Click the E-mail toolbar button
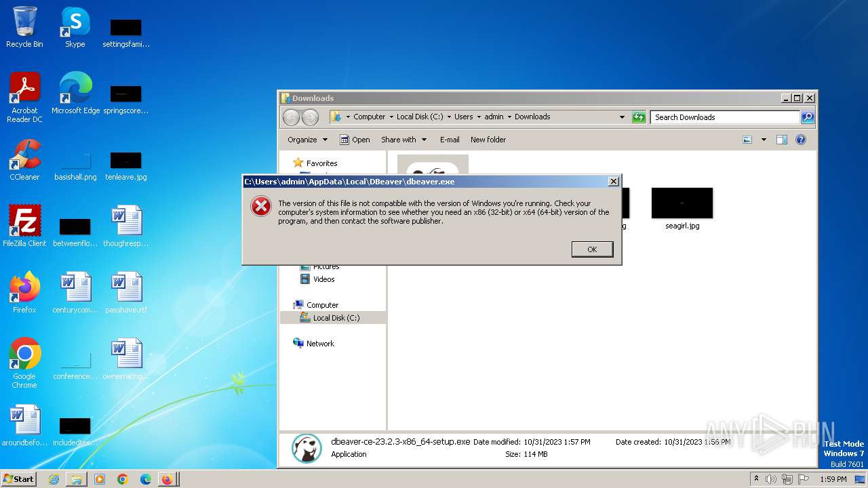The width and height of the screenshot is (868, 488). [450, 140]
